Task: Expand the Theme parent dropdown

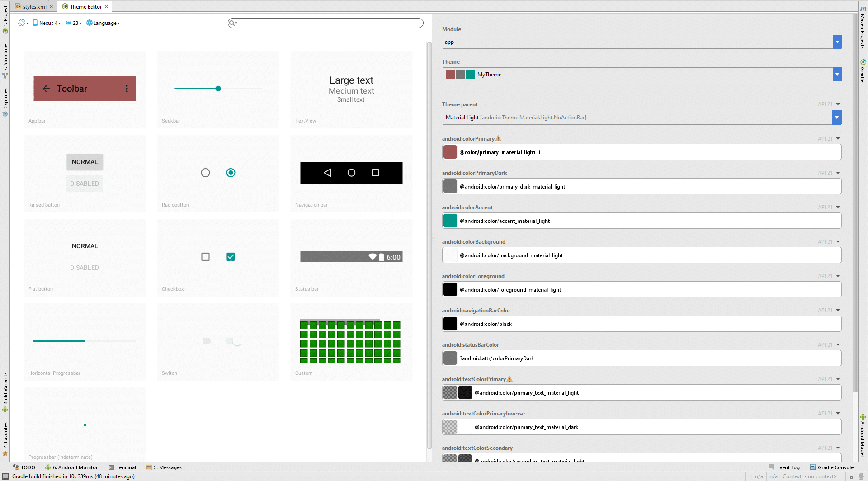Action: (x=837, y=117)
